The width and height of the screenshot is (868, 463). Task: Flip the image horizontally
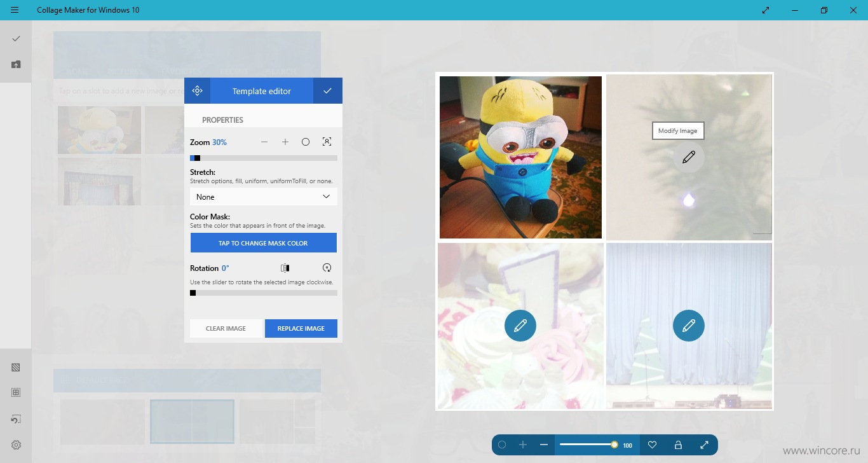click(285, 268)
